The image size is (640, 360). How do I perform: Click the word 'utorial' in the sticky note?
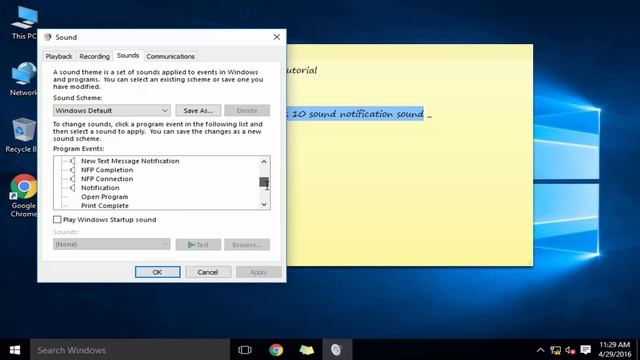tap(302, 70)
